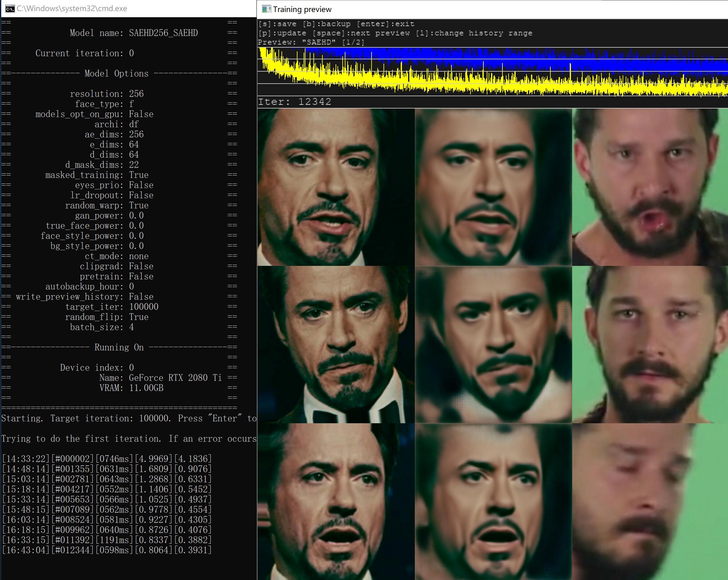
Task: Click top-middle reconstructed face thumbnail
Action: (493, 187)
